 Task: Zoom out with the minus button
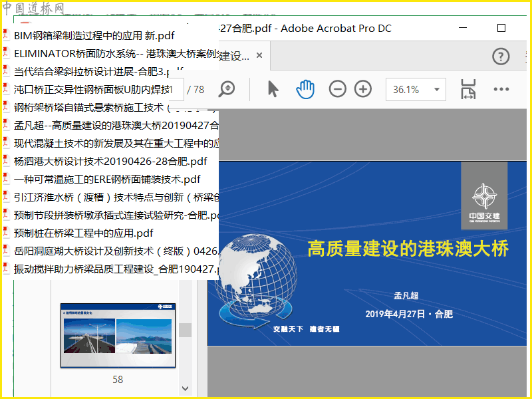(338, 89)
